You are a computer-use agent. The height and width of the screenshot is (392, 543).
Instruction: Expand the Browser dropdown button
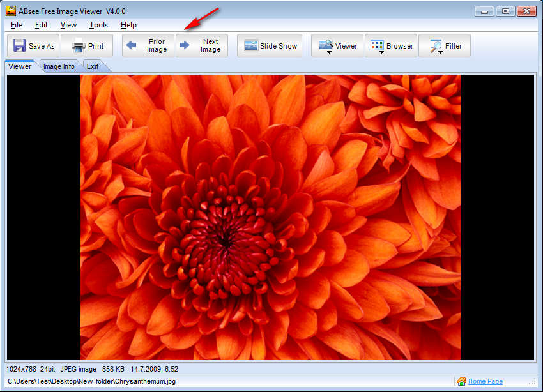[x=391, y=46]
